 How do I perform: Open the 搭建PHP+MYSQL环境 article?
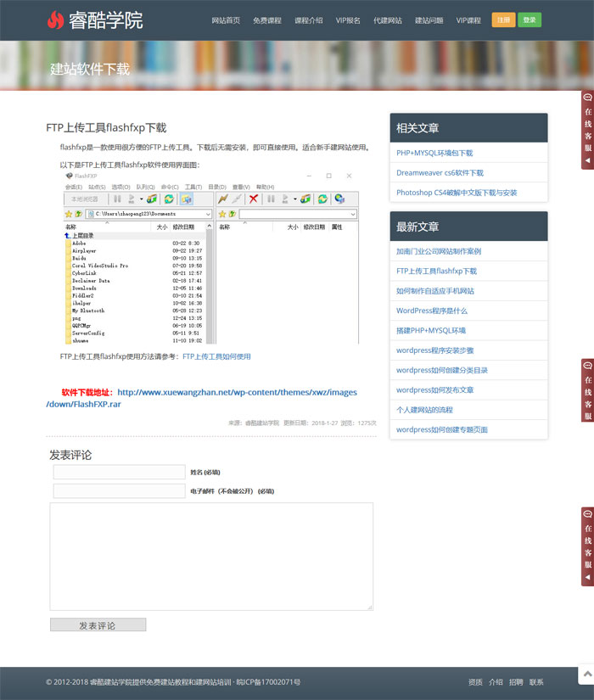430,331
